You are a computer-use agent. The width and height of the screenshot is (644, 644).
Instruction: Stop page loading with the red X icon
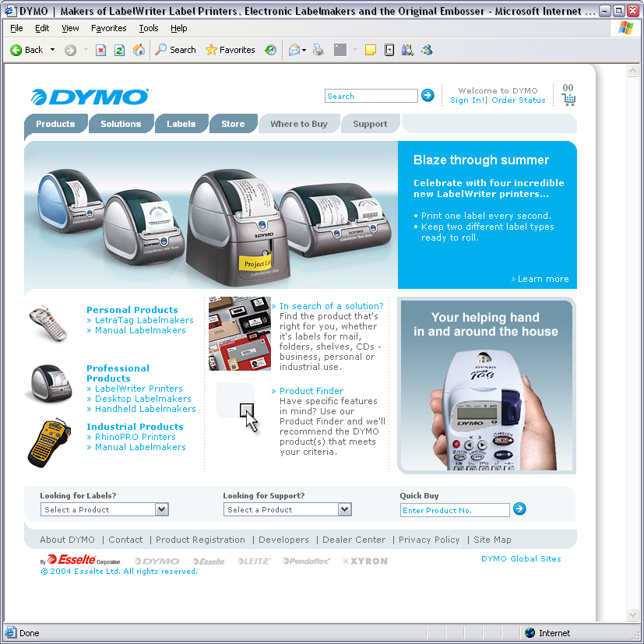(x=100, y=50)
